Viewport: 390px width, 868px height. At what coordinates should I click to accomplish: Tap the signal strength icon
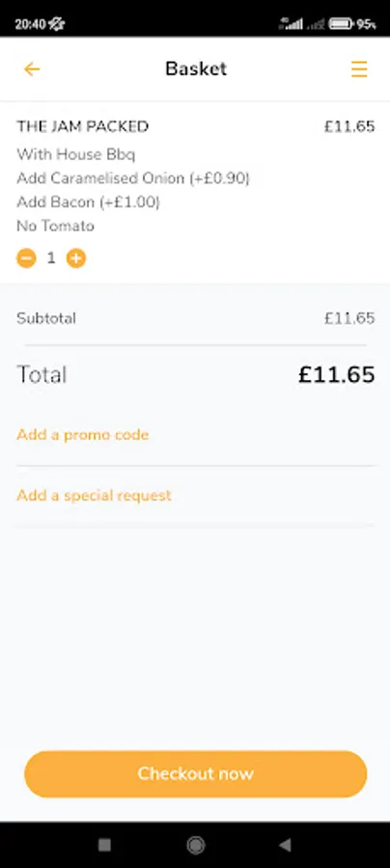pos(291,24)
